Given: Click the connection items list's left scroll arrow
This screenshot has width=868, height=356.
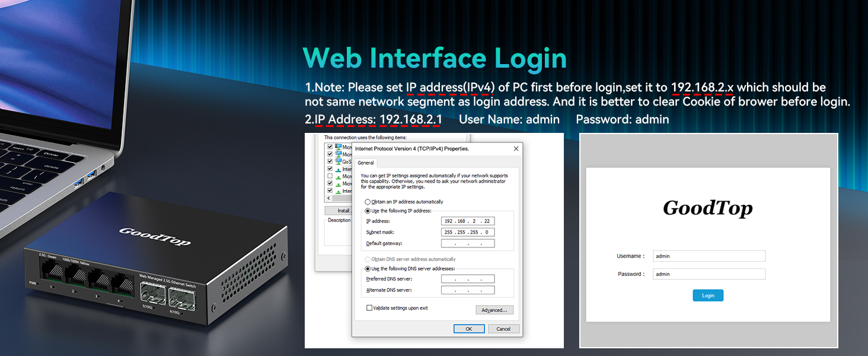Looking at the screenshot, I should [x=328, y=198].
